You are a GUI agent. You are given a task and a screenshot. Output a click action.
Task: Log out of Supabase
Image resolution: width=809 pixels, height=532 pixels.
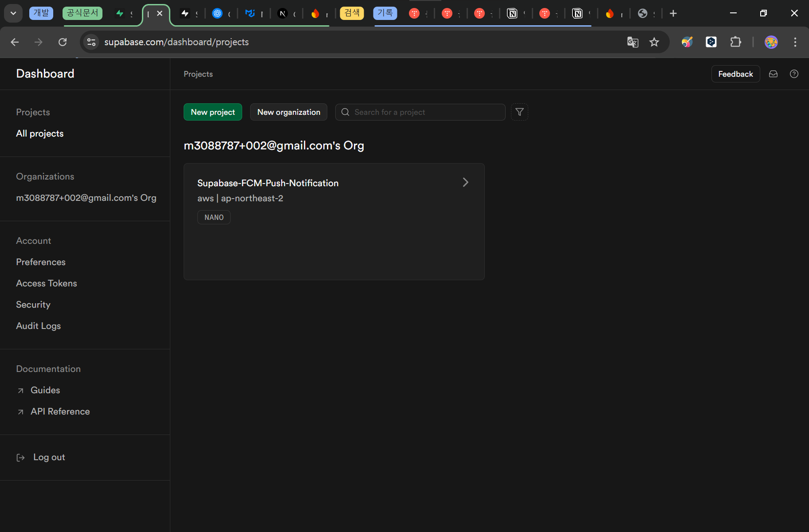49,457
